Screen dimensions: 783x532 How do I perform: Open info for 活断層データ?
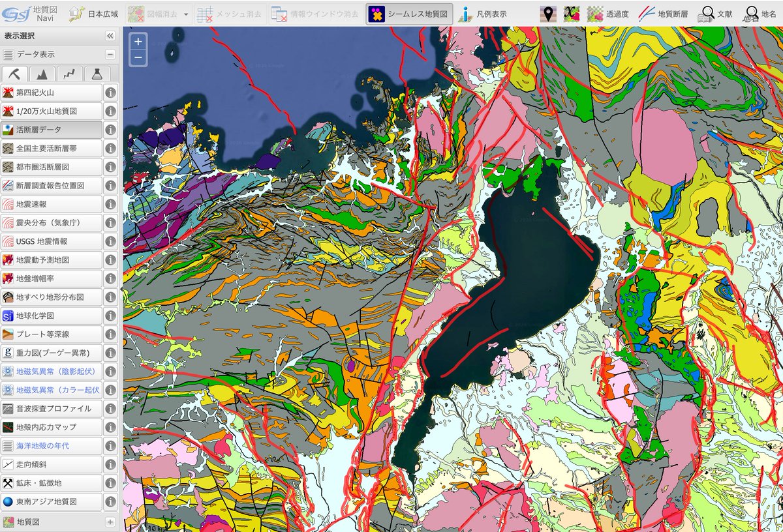[x=111, y=130]
